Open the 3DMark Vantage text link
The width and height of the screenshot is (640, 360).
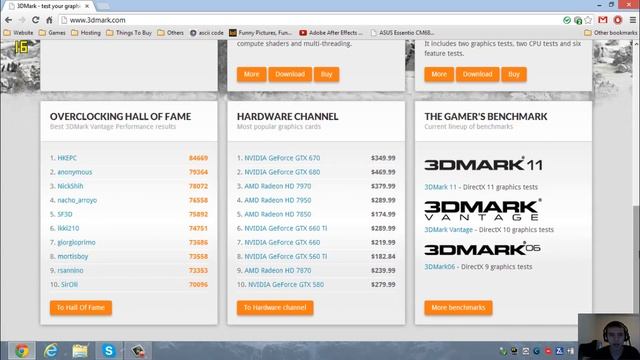click(x=449, y=230)
